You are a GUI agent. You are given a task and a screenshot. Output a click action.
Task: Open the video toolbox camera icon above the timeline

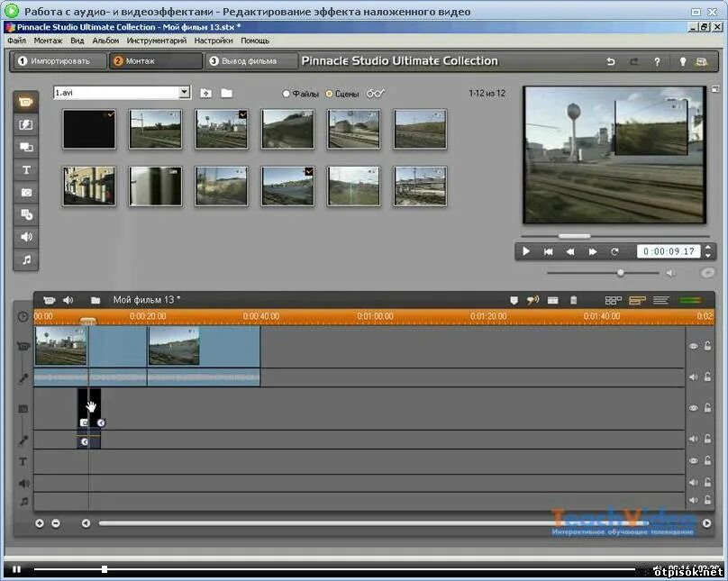coord(49,300)
